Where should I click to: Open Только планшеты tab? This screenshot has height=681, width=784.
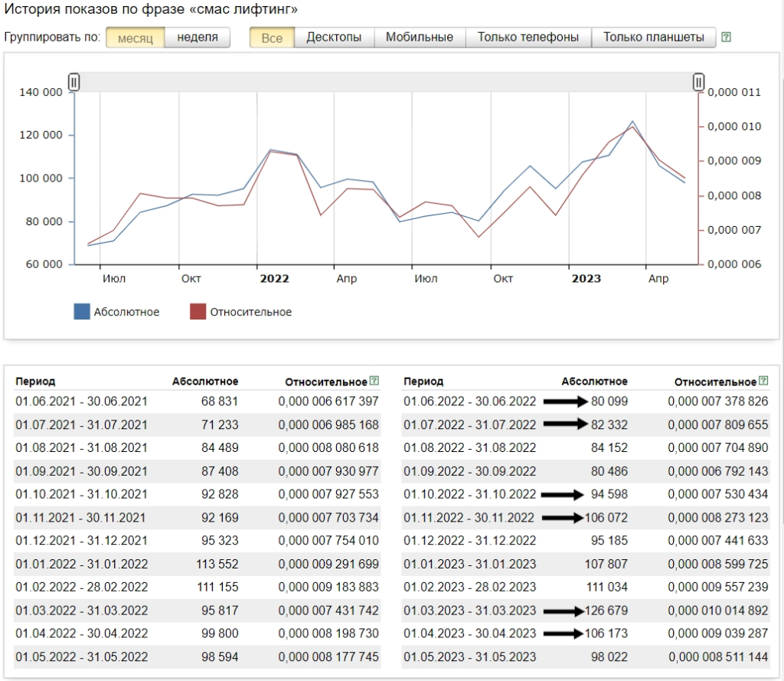coord(654,38)
